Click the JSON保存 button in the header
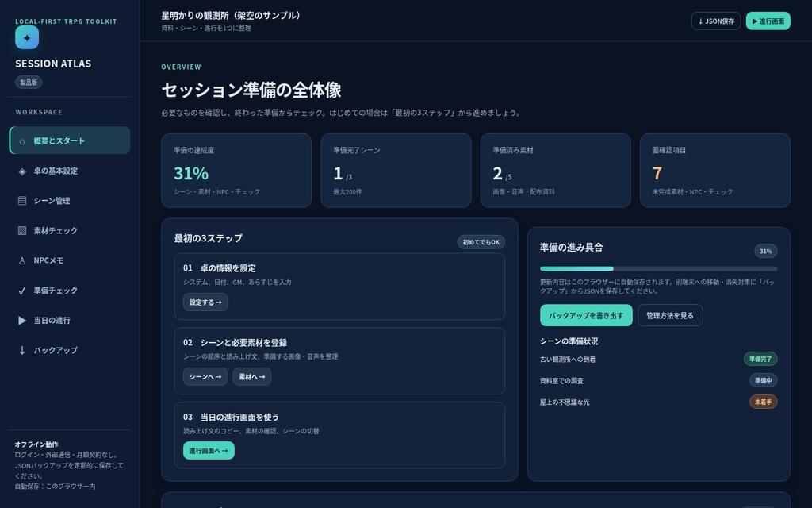The width and height of the screenshot is (812, 508). point(716,21)
